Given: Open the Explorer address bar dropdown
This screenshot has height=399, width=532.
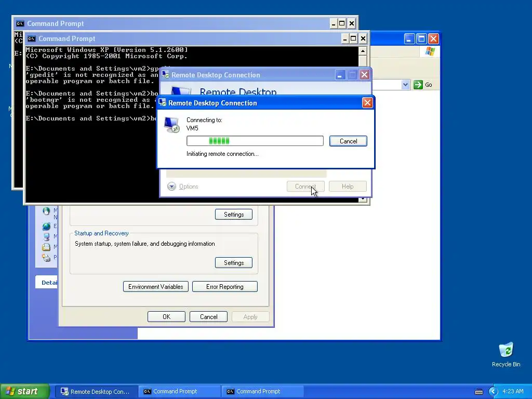Looking at the screenshot, I should click(x=405, y=85).
